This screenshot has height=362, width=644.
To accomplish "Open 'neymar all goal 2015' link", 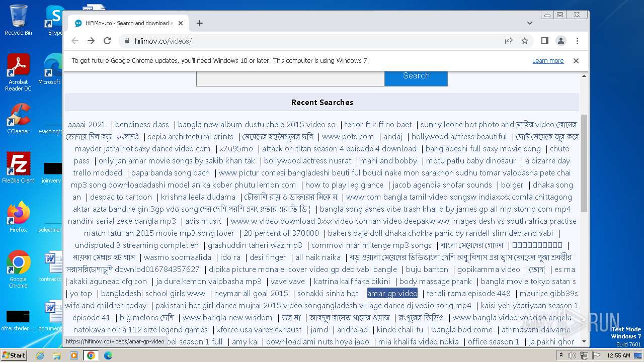I will 251,294.
